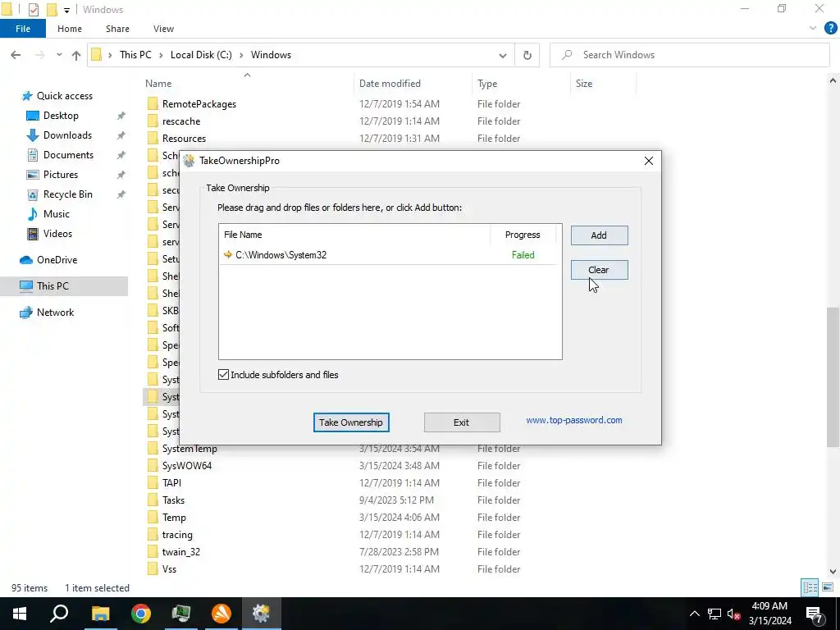Open Google Chrome from the taskbar
The width and height of the screenshot is (840, 630).
tap(141, 614)
